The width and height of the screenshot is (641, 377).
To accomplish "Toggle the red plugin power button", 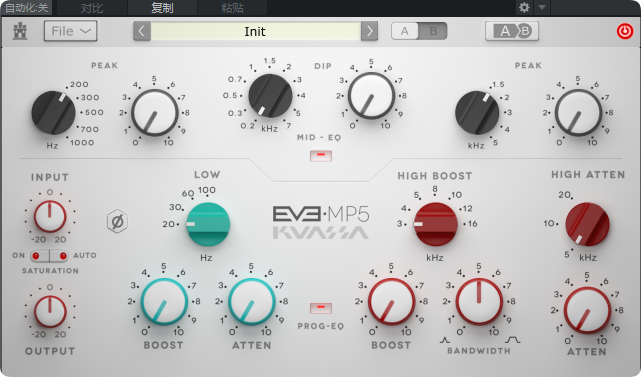I will pyautogui.click(x=624, y=31).
